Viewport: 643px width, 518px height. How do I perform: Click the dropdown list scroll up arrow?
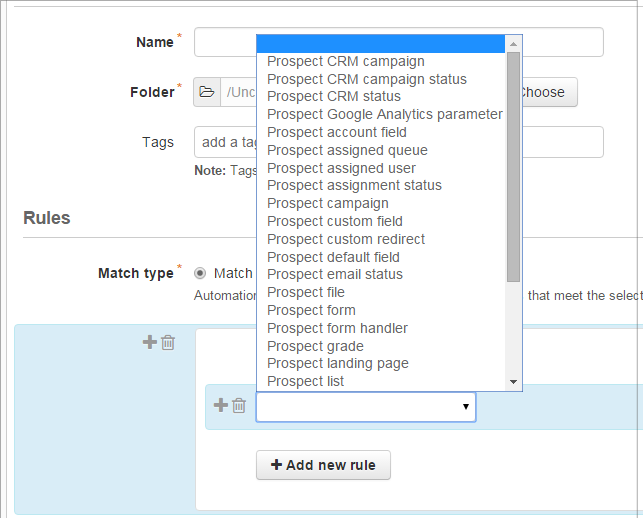tap(513, 44)
